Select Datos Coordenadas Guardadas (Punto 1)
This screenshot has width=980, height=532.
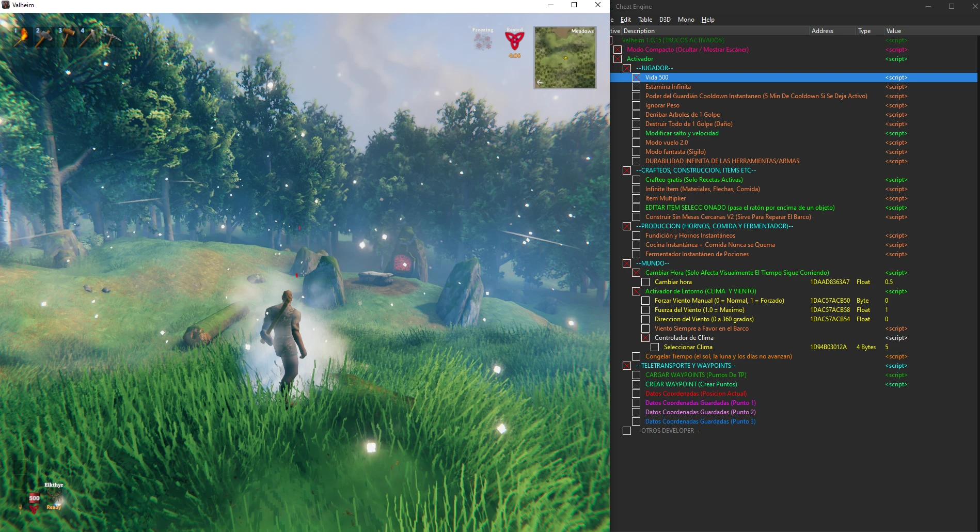click(x=795, y=403)
